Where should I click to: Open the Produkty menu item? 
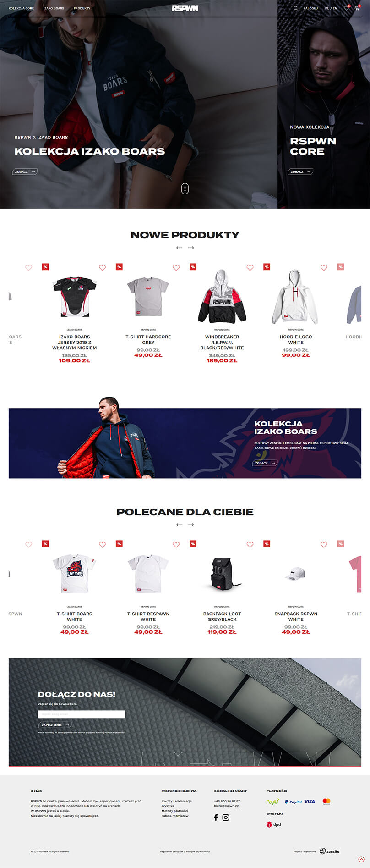82,8
